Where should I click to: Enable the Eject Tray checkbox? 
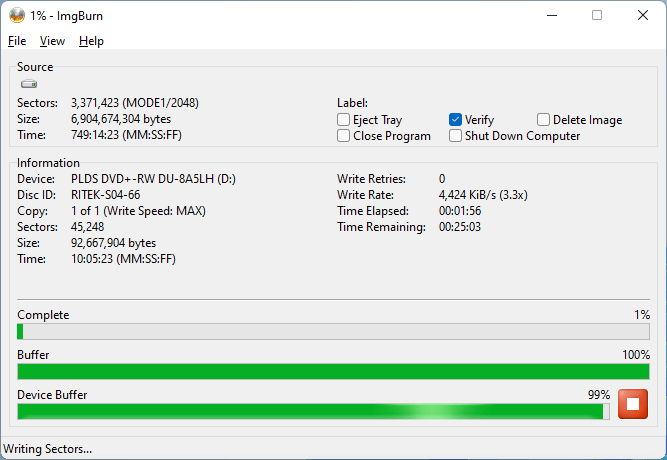[344, 120]
